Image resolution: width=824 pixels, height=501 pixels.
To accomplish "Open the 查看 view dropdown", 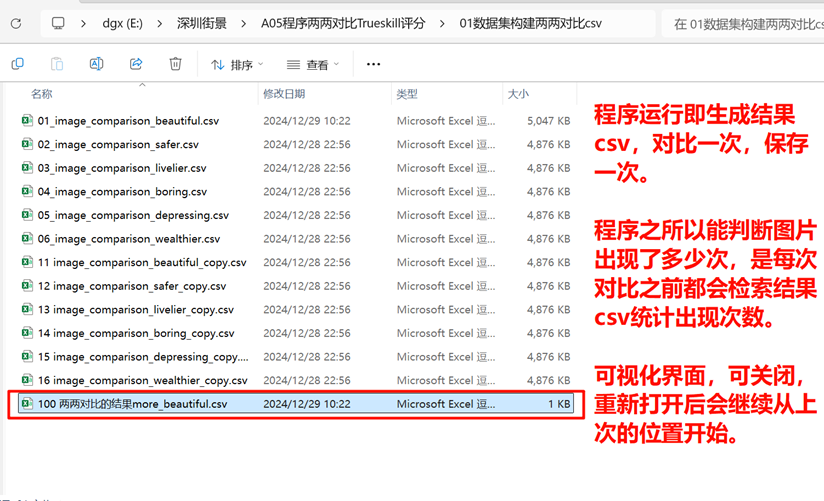I will click(x=313, y=65).
